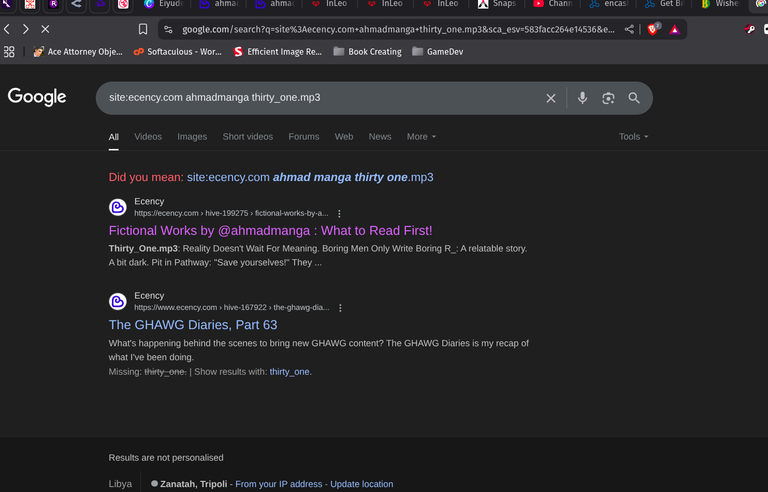Screen dimensions: 768x492
Task: Click the 'Results are not personalised' text
Action: 166,458
